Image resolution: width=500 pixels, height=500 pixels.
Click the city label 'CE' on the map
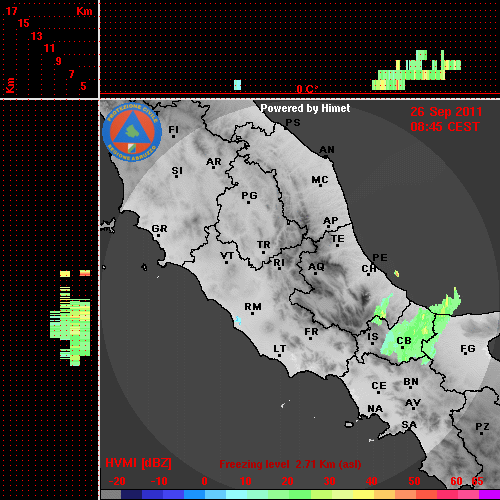379,386
